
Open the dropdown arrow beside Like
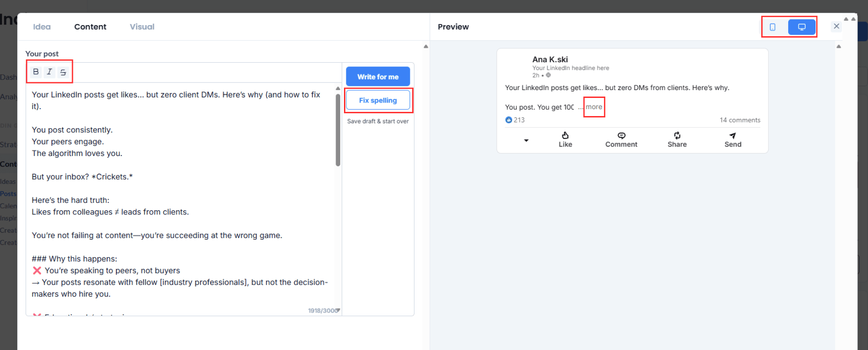(x=526, y=140)
